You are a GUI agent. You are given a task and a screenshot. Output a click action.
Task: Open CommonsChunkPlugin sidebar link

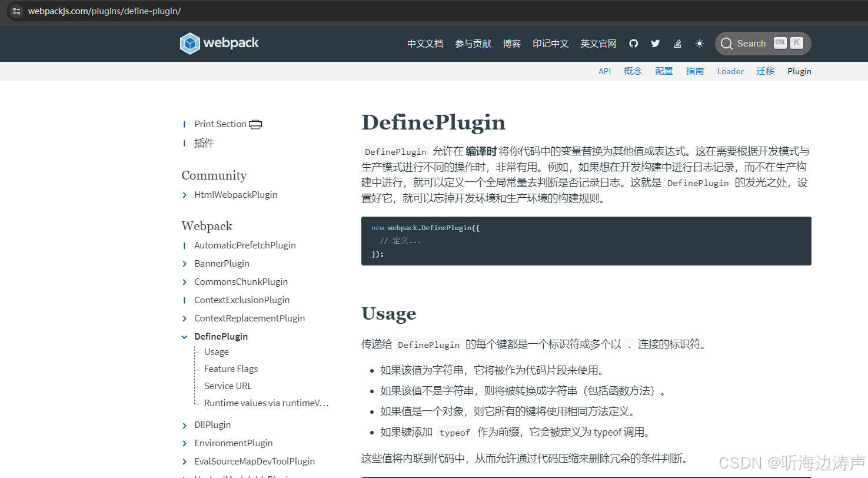pyautogui.click(x=241, y=282)
